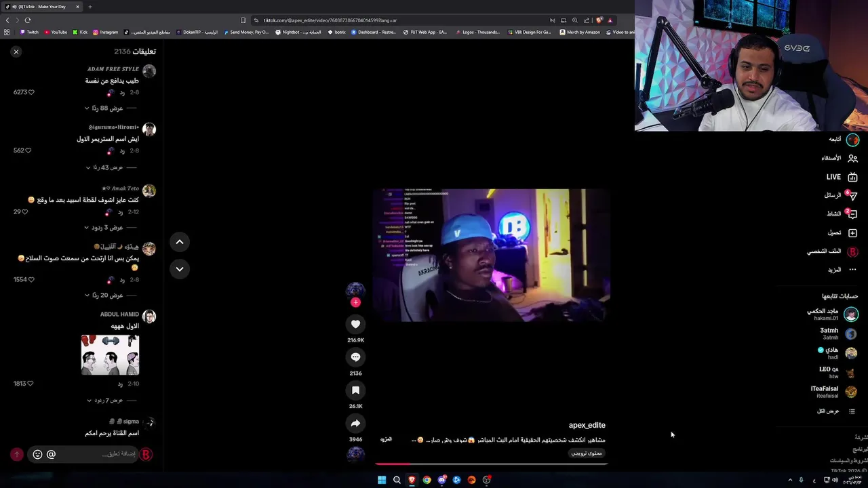
Task: Close the comments panel with the X
Action: 16,52
